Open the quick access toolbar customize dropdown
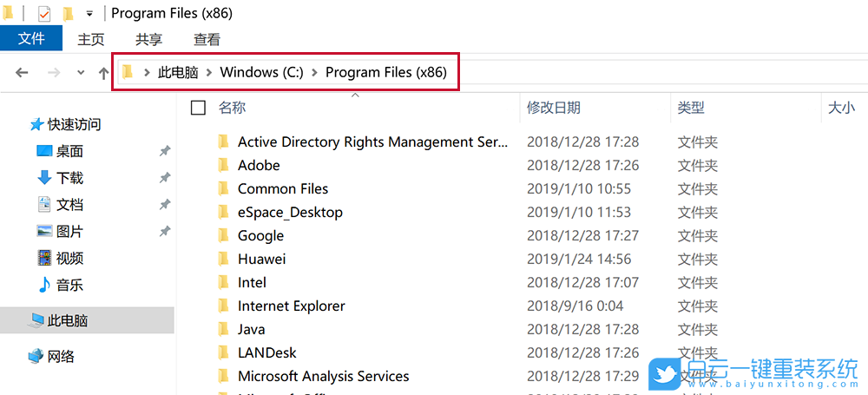Screen dimensions: 868x395 click(x=89, y=15)
